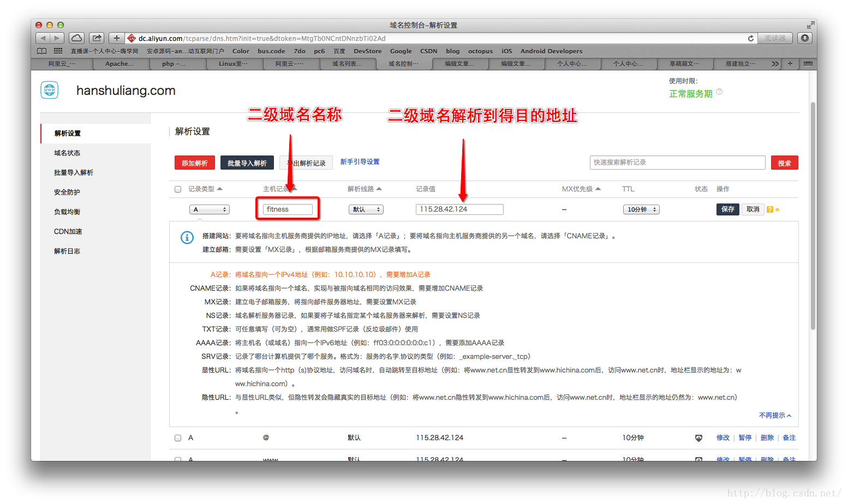848x504 pixels.
Task: Open the 新手引导设置 link
Action: (x=360, y=162)
